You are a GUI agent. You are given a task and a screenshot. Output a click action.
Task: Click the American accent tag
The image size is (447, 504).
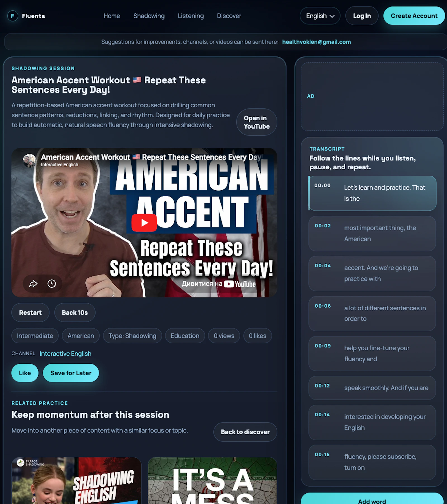[x=81, y=336]
